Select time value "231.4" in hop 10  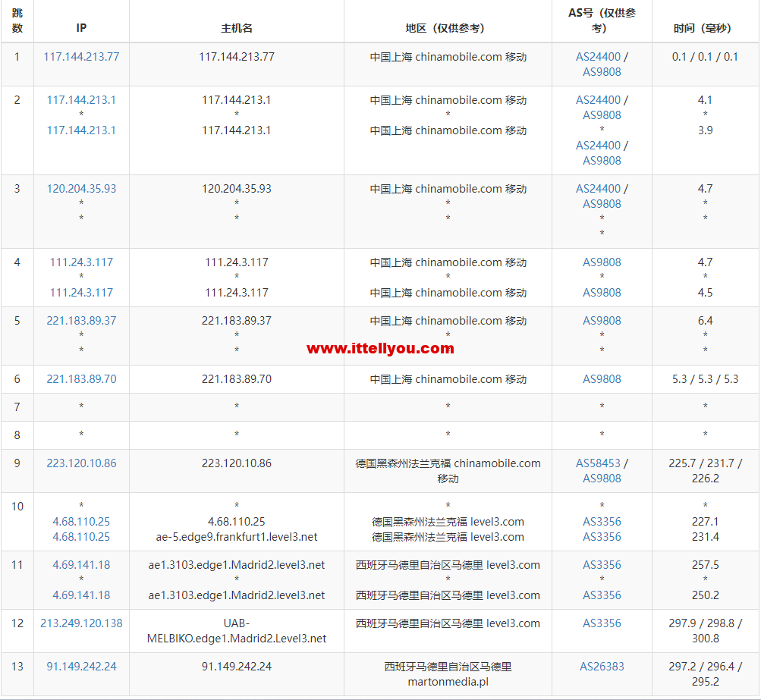pos(705,537)
